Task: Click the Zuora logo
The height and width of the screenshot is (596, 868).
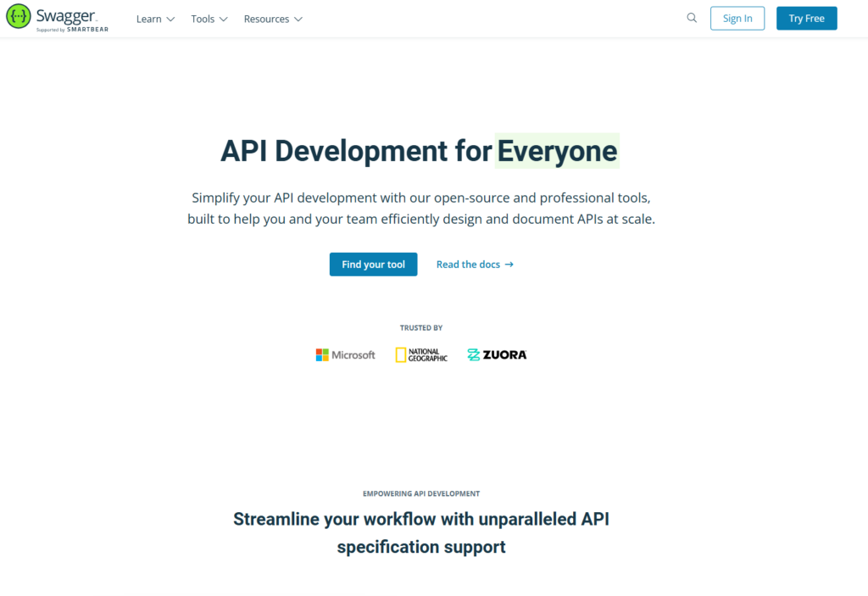Action: coord(497,355)
